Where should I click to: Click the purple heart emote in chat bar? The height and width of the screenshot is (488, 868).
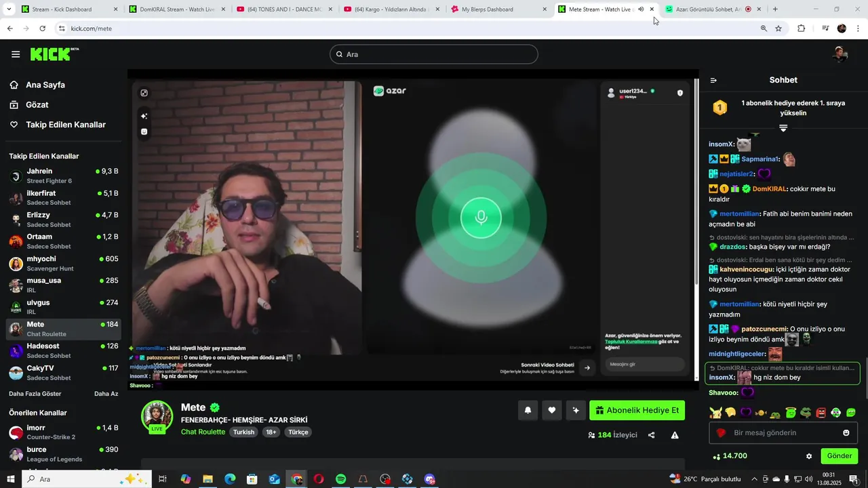coord(745,412)
